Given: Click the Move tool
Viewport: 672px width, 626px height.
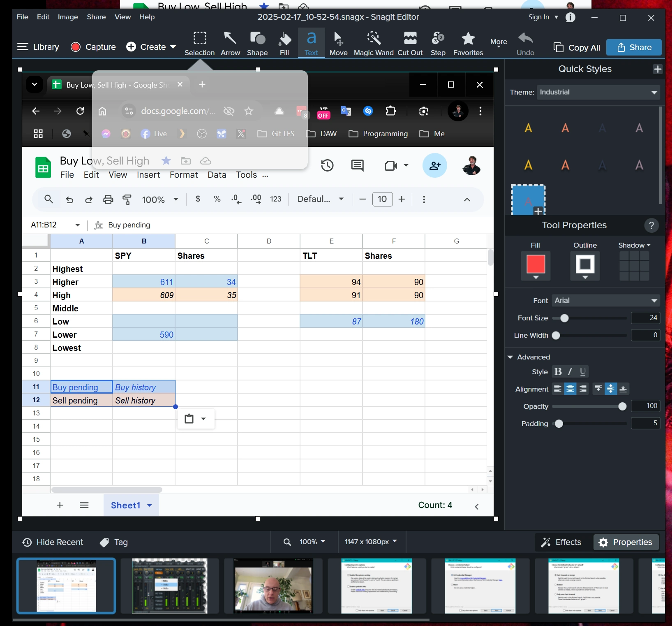Looking at the screenshot, I should [x=338, y=43].
